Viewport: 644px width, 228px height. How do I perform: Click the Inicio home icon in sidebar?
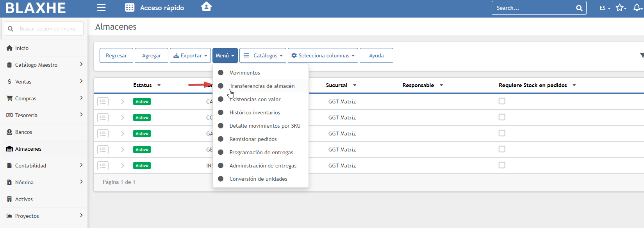[9, 48]
